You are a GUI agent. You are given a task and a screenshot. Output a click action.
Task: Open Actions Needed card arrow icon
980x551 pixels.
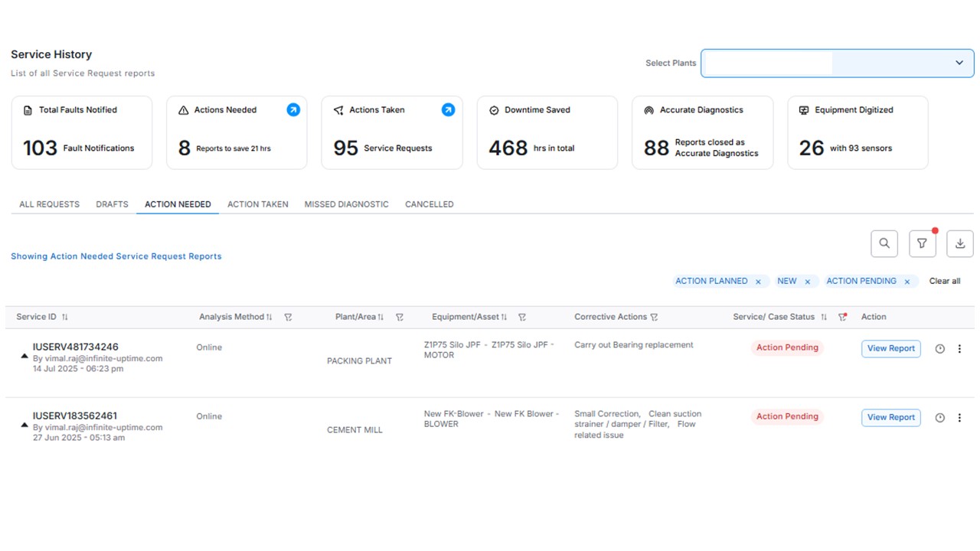click(x=293, y=110)
